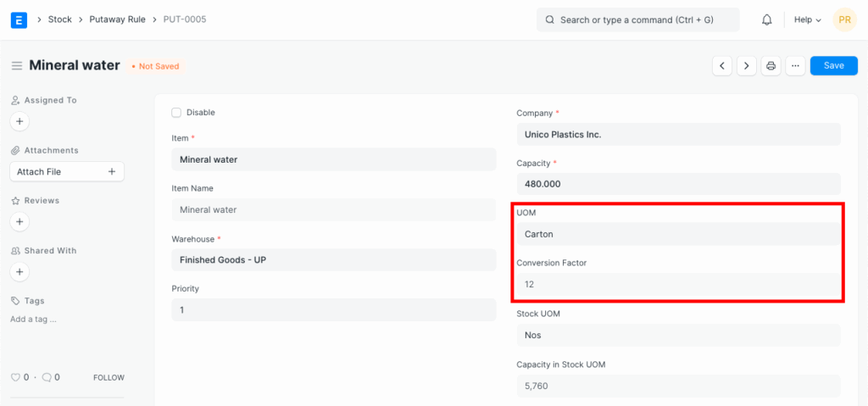Enable the Disable checkbox
The image size is (868, 406).
coord(176,112)
